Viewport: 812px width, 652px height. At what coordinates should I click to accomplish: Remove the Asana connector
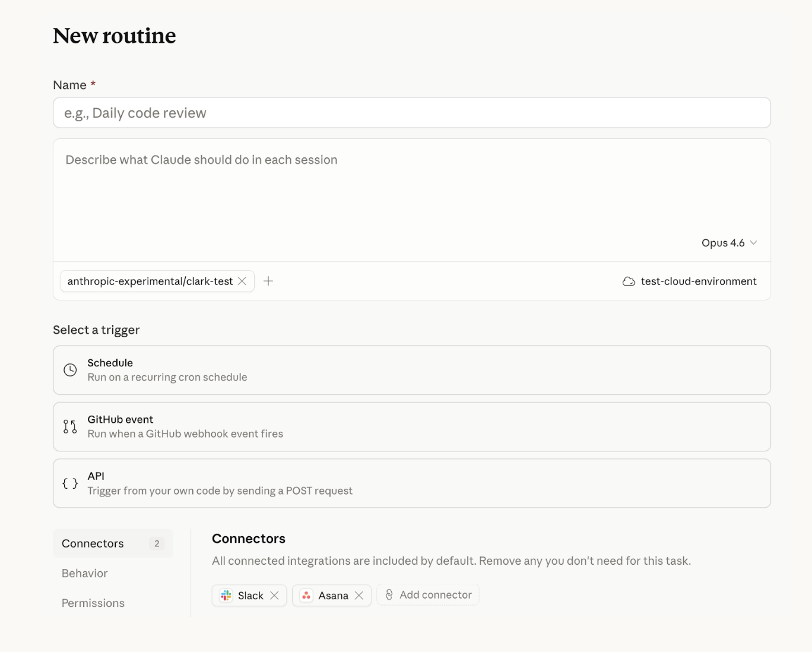click(x=359, y=595)
